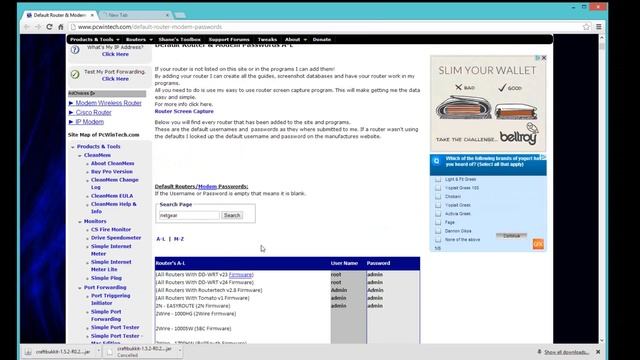Click the green check port forwarding icon

tap(75, 74)
